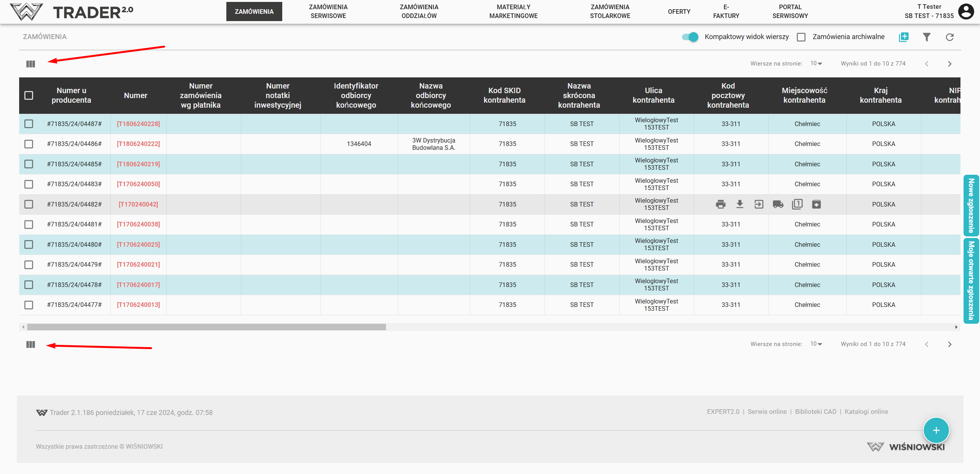Switch to the Oferty tab
The image size is (980, 474).
(x=679, y=11)
